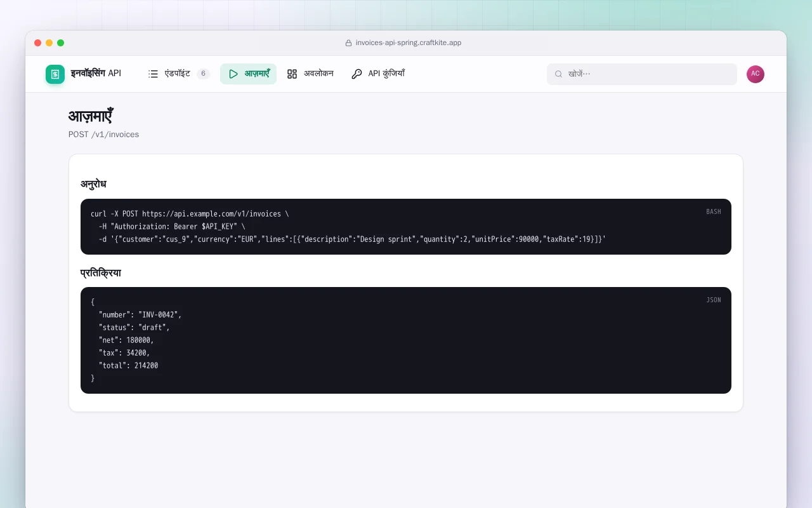The width and height of the screenshot is (812, 508).
Task: Click the अनुरोध section heading
Action: pos(93,184)
